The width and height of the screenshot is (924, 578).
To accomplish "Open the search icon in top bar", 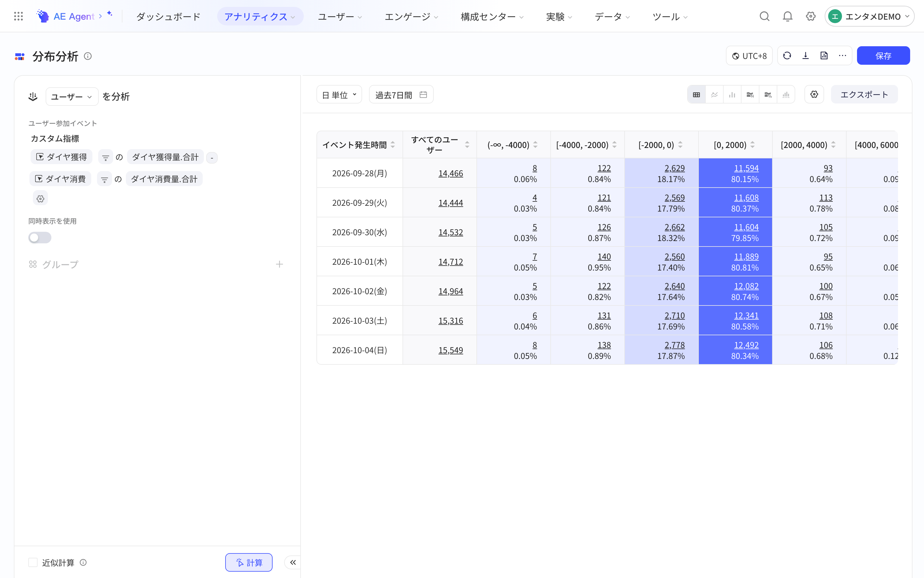I will pos(764,16).
